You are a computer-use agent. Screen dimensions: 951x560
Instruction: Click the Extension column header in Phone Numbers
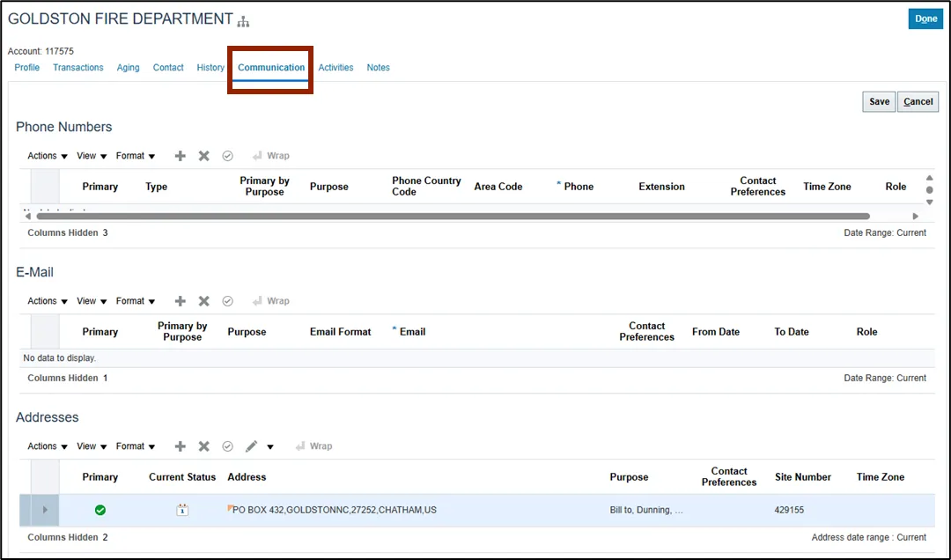point(661,187)
